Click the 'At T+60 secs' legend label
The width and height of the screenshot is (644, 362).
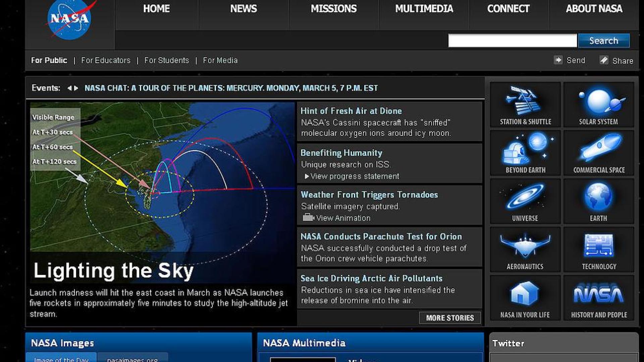52,147
